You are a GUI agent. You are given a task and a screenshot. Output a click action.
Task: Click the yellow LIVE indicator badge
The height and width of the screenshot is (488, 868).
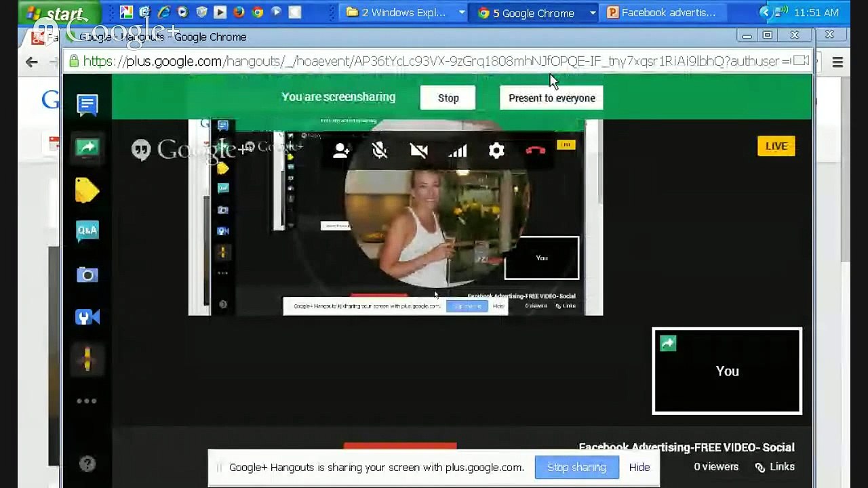pyautogui.click(x=776, y=146)
